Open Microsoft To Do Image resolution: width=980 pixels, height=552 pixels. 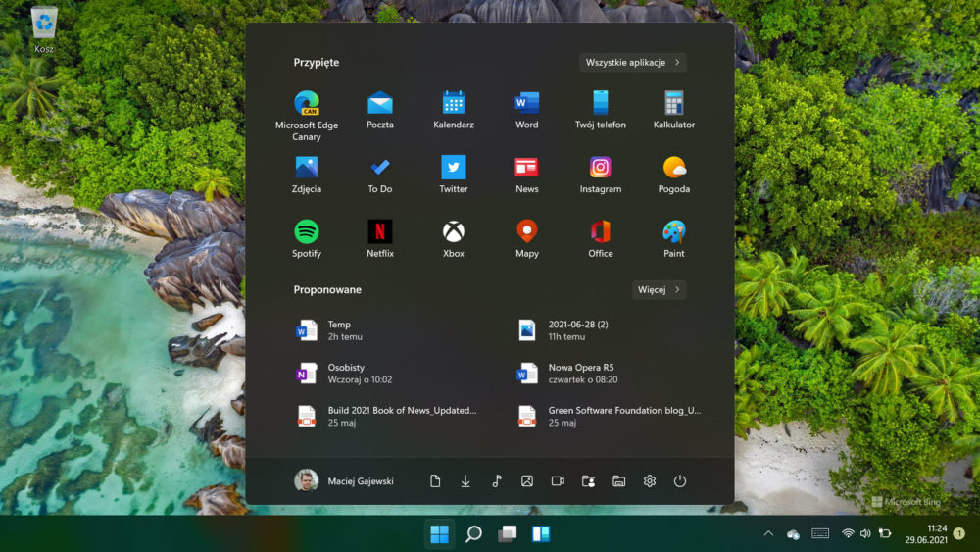[x=380, y=175]
